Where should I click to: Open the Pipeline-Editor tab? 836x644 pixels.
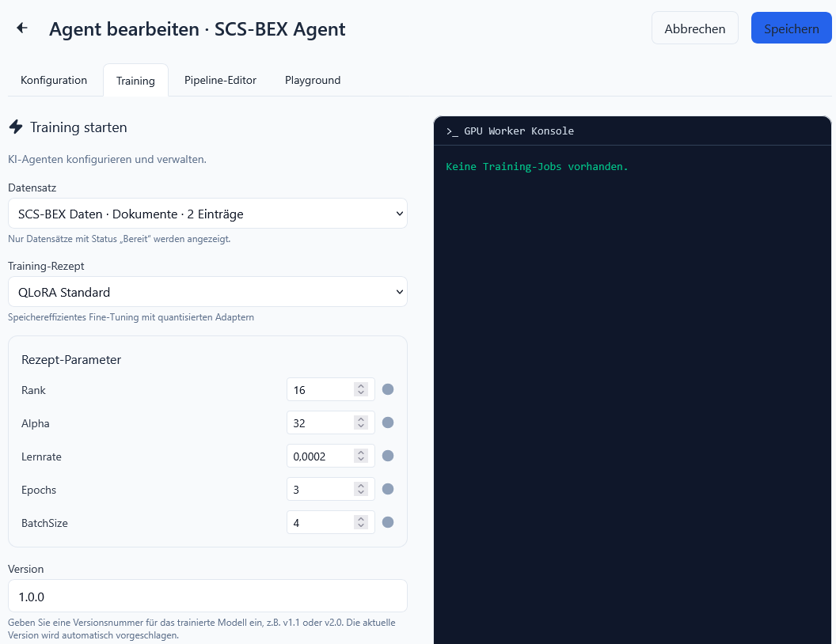coord(220,80)
